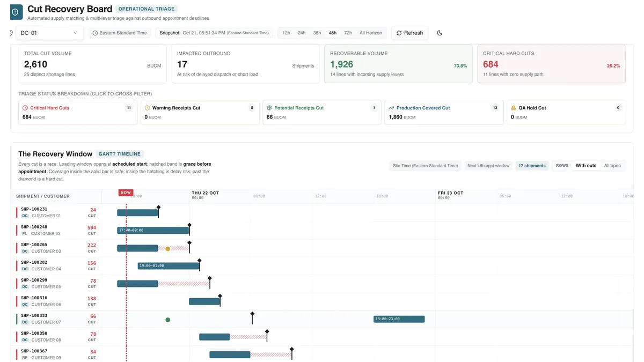Select shipment SHP-100316 row
644x362 pixels.
[322, 301]
